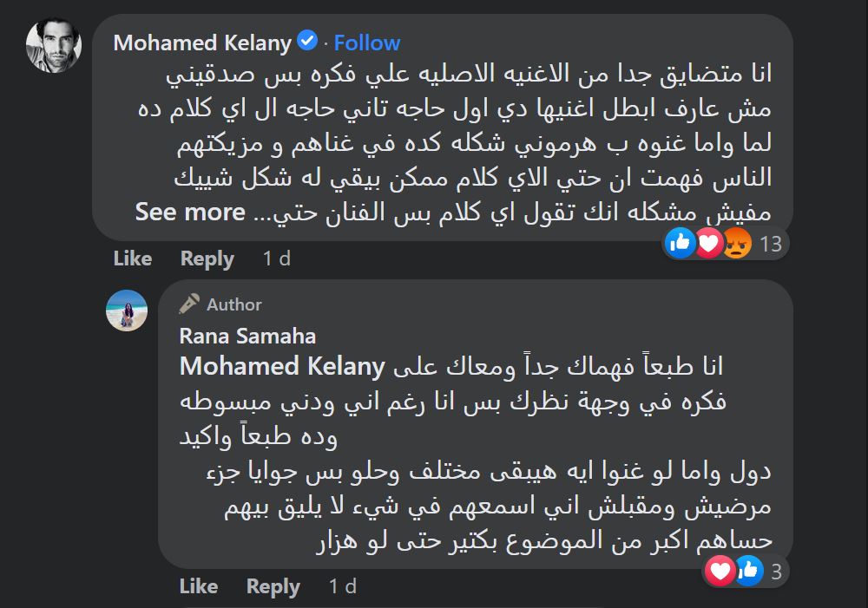Click the Mohamed Kelany mention in the reply
The height and width of the screenshot is (608, 868).
[x=281, y=366]
